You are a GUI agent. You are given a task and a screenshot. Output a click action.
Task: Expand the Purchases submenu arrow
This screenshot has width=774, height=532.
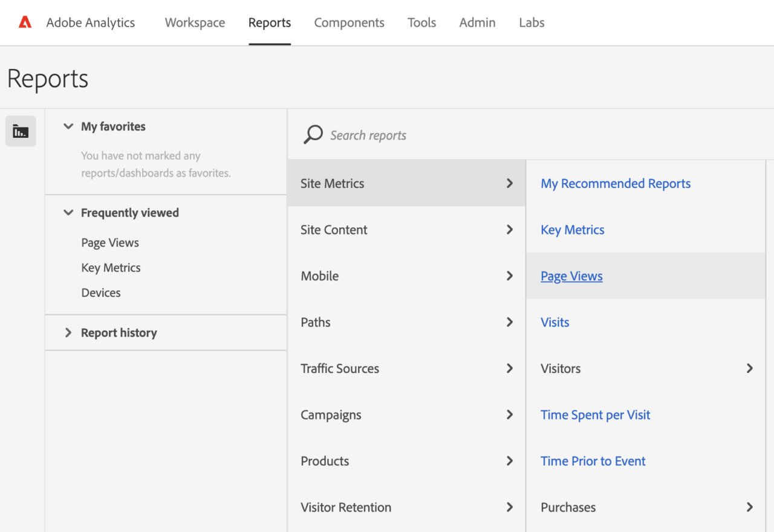750,507
